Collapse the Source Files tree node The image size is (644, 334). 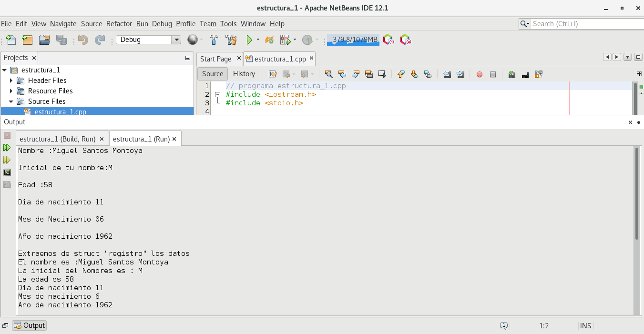11,101
